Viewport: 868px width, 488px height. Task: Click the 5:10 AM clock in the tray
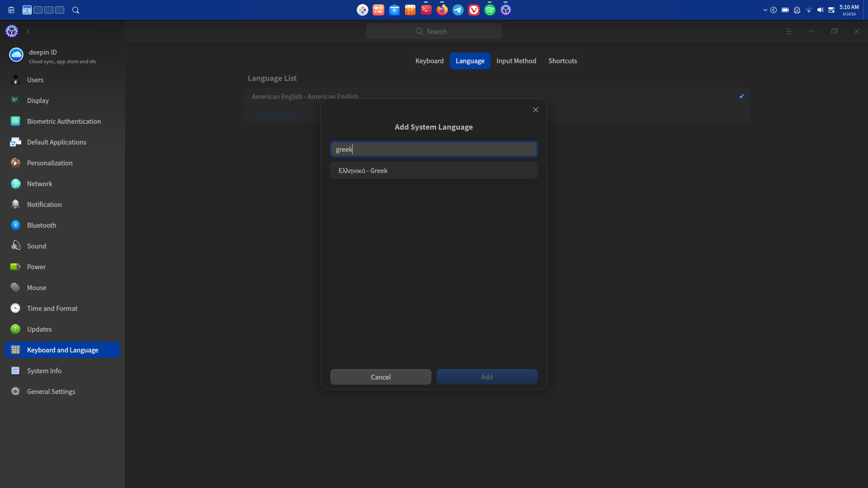pos(849,10)
